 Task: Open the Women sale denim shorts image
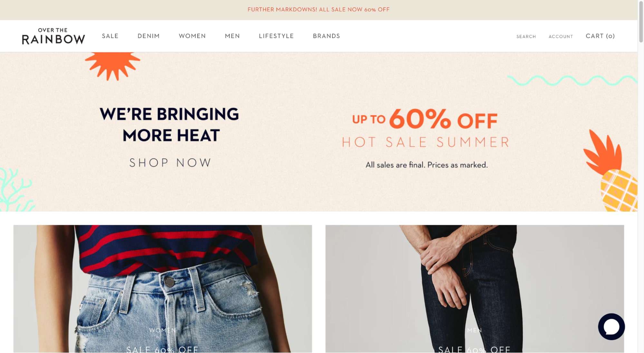click(x=163, y=289)
